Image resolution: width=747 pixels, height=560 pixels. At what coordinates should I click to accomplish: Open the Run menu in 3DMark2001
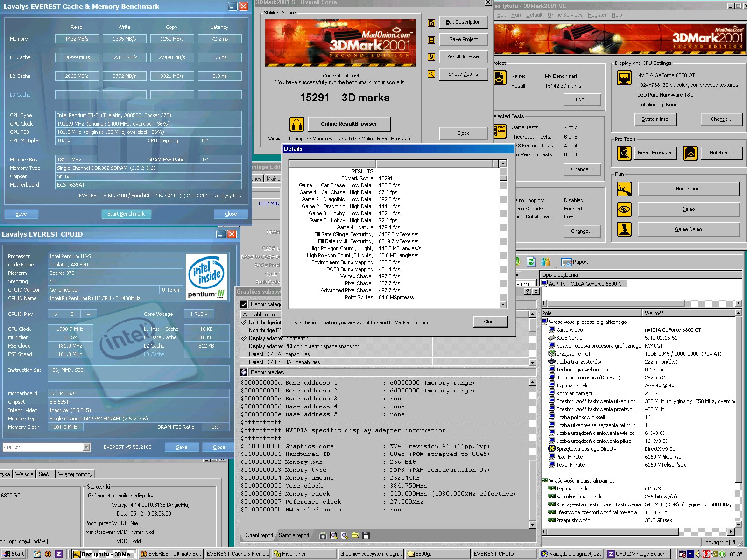point(516,15)
